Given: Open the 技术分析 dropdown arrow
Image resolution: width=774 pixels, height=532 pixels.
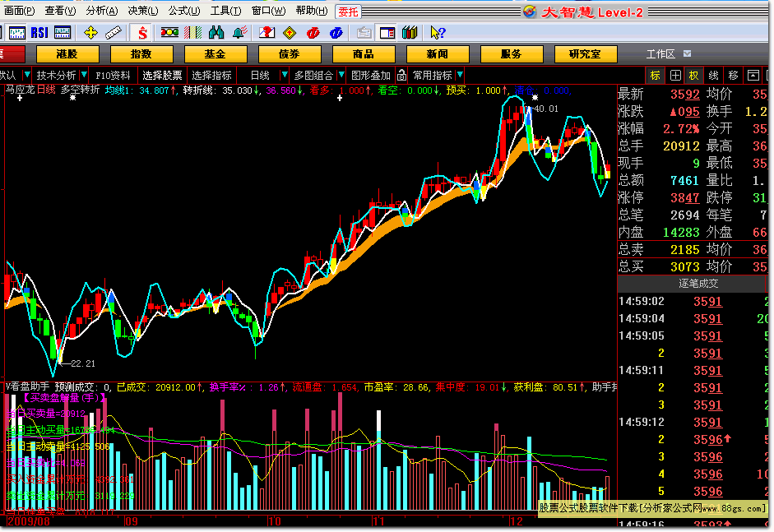Looking at the screenshot, I should [84, 75].
